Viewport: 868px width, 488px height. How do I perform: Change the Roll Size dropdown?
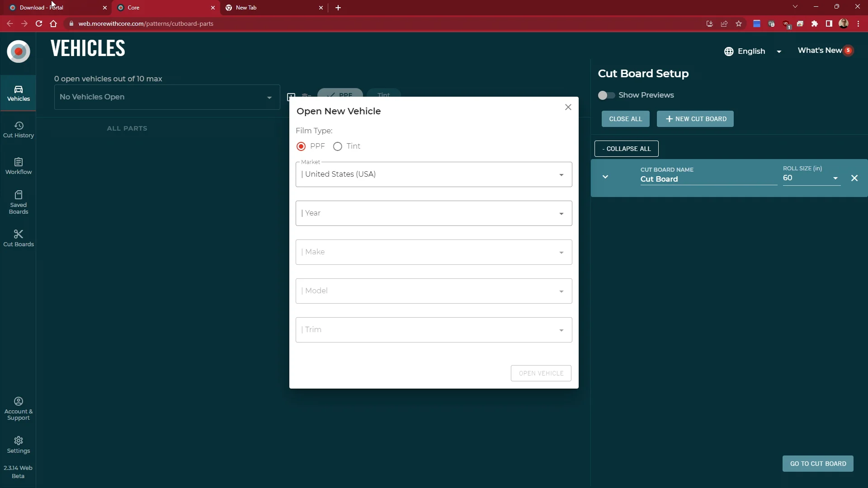coord(811,178)
